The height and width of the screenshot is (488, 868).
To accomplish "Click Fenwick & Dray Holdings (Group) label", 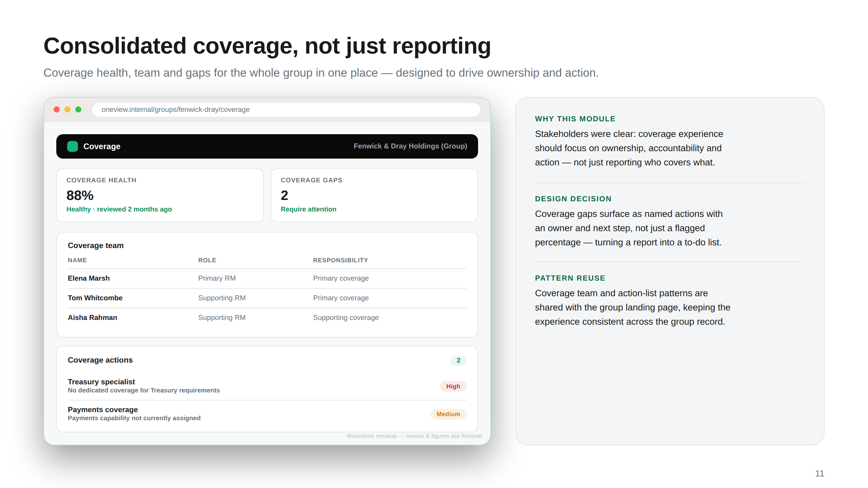I will [410, 146].
